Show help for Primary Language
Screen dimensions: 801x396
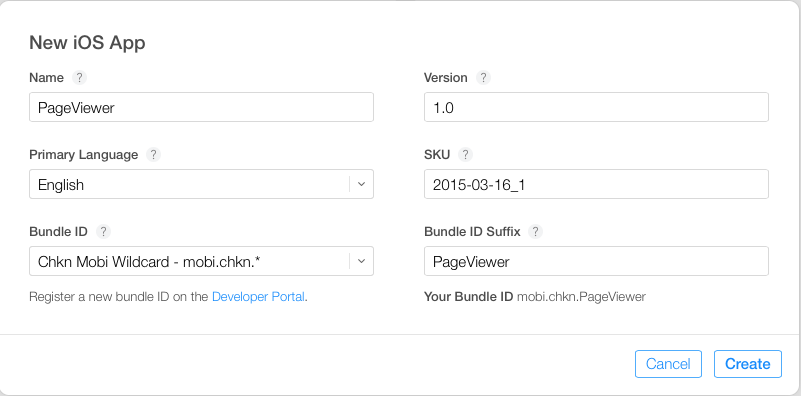pos(153,155)
